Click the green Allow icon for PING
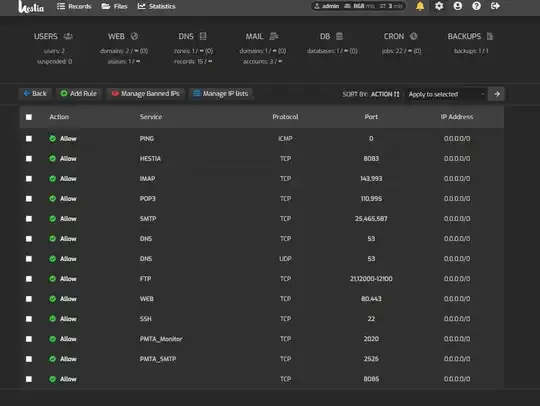This screenshot has height=406, width=540. 52,138
